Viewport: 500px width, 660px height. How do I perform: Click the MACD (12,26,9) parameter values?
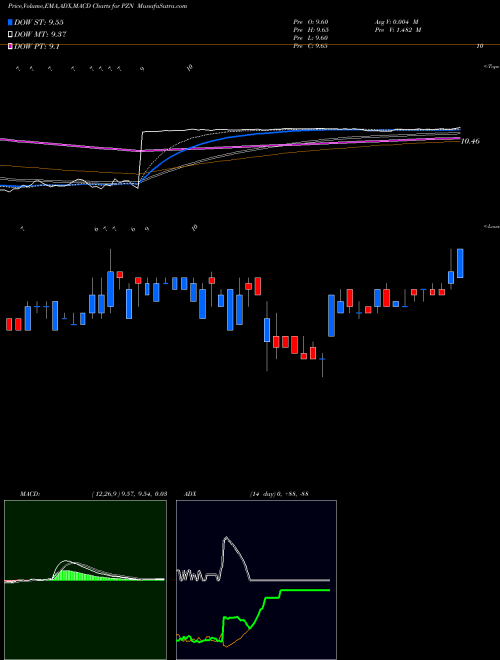[x=129, y=494]
